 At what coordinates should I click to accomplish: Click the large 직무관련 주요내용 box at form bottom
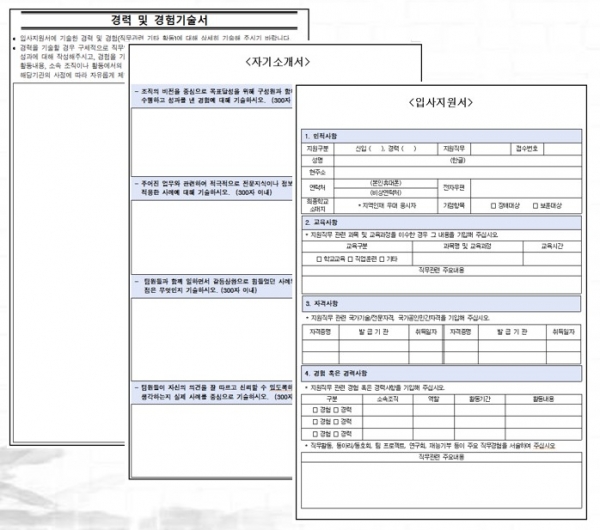(442, 485)
